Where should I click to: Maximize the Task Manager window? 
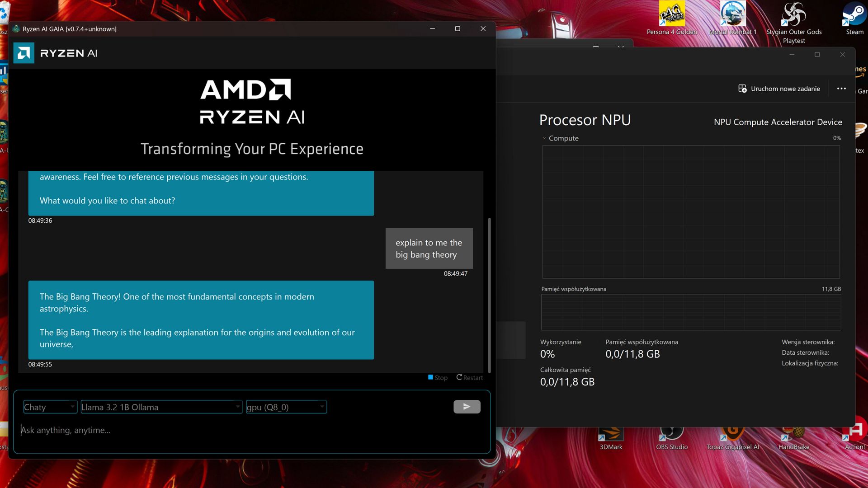[817, 55]
